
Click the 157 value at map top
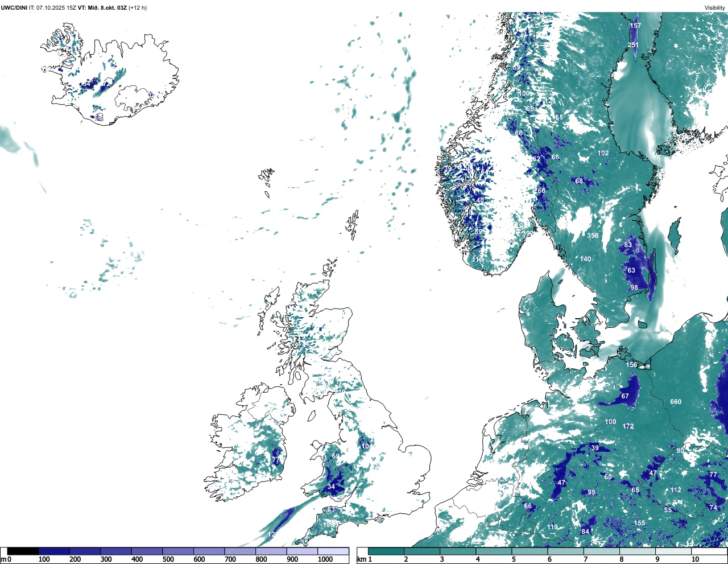click(x=635, y=26)
